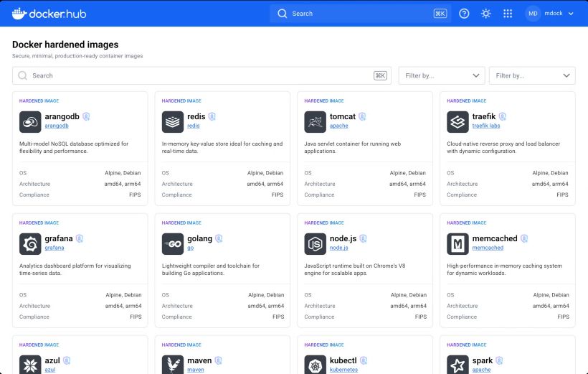Click the redis image icon
Viewport: 588px width, 374px height.
pyautogui.click(x=173, y=121)
